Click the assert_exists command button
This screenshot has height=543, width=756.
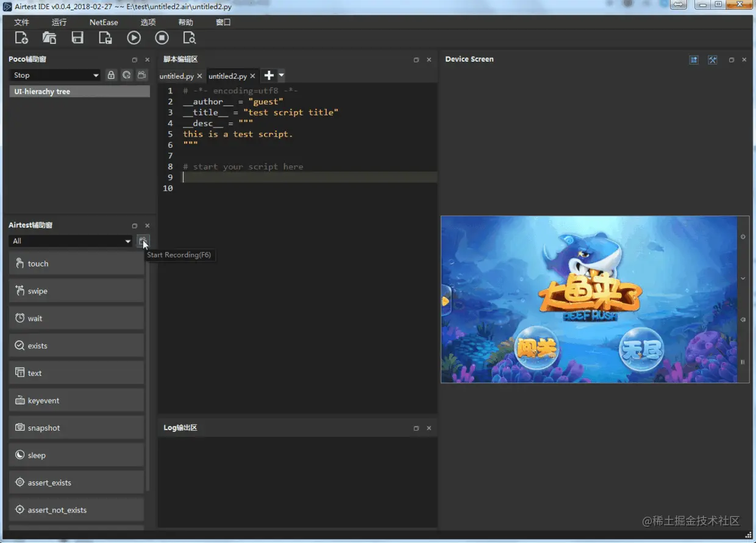[x=76, y=483]
